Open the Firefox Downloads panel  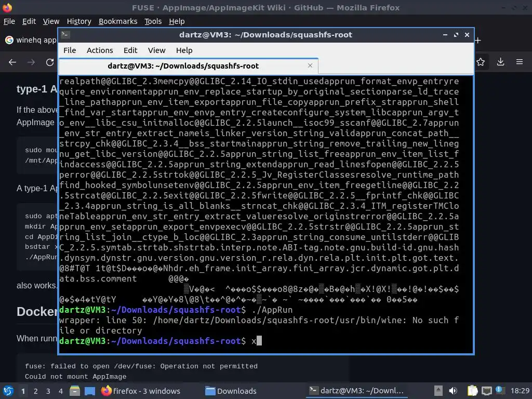click(500, 62)
